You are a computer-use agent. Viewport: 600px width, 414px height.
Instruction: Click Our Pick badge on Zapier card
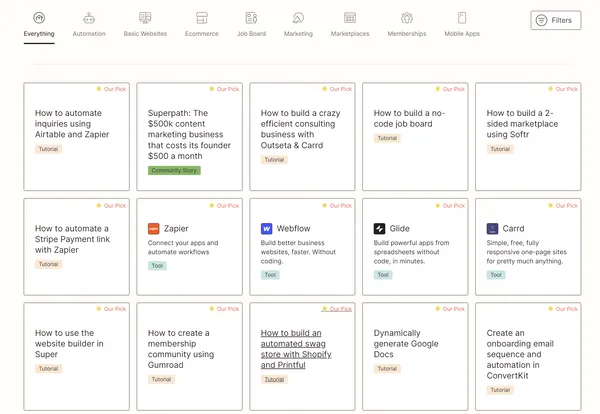224,205
